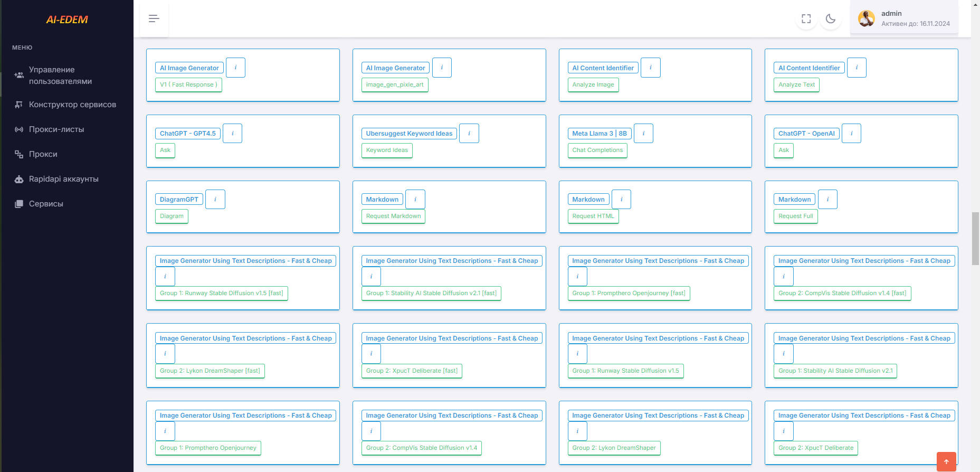Select Group 2: XpucT Deliberate [fast] tag
The height and width of the screenshot is (472, 980).
[412, 371]
